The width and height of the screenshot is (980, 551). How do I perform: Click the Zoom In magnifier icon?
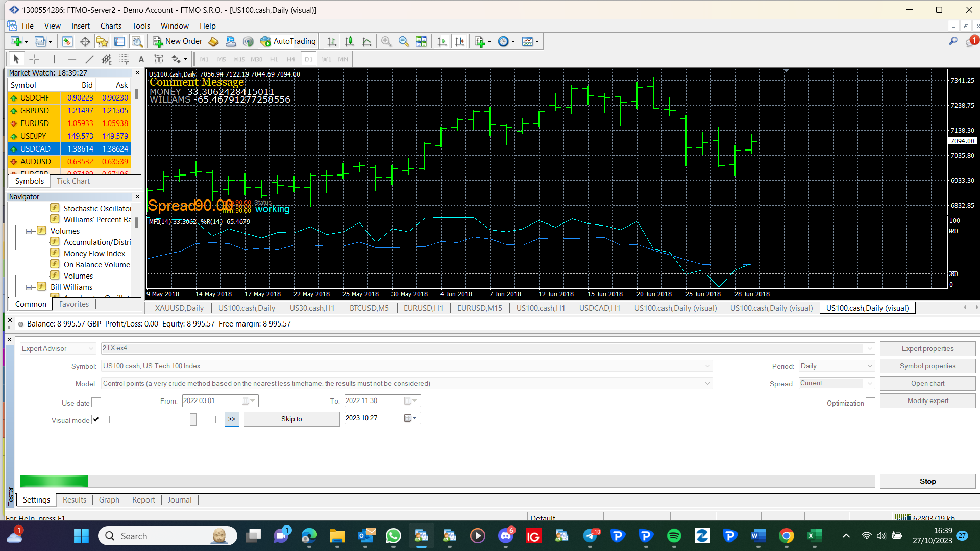tap(386, 42)
